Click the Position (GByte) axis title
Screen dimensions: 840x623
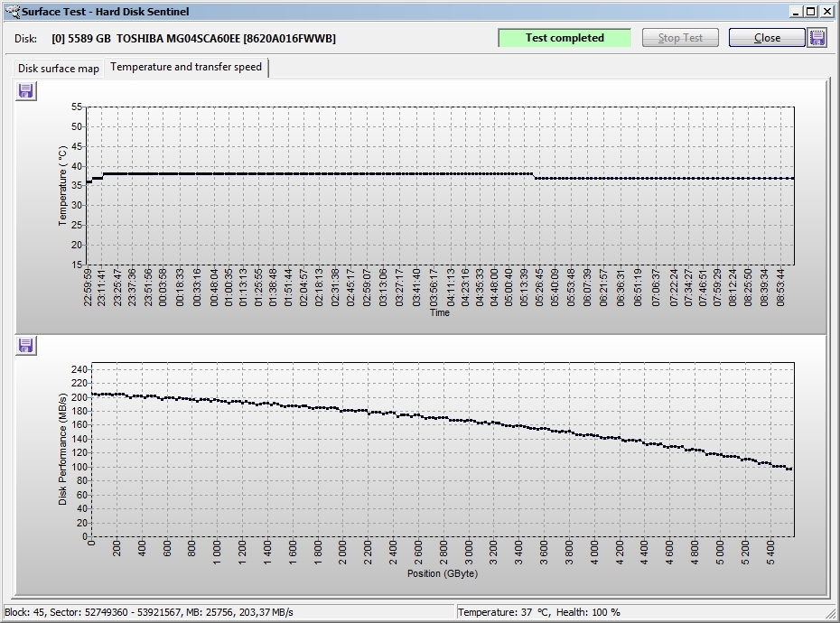click(x=442, y=574)
